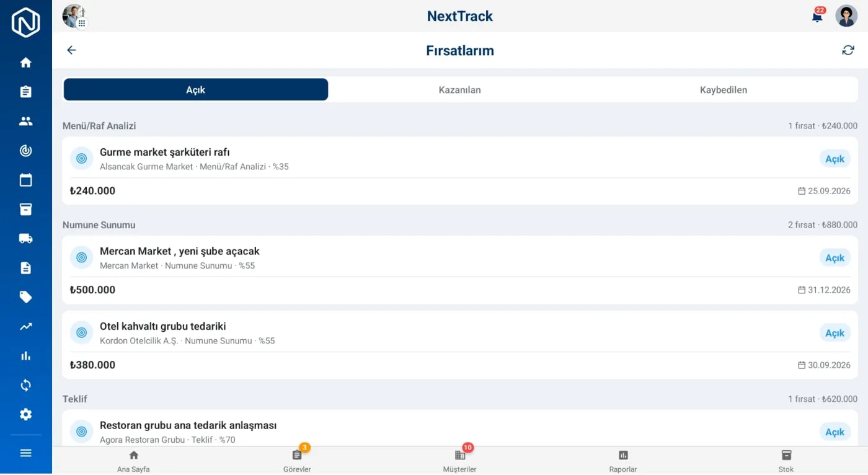
Task: Select the radar target icon in the sidebar
Action: (x=25, y=151)
